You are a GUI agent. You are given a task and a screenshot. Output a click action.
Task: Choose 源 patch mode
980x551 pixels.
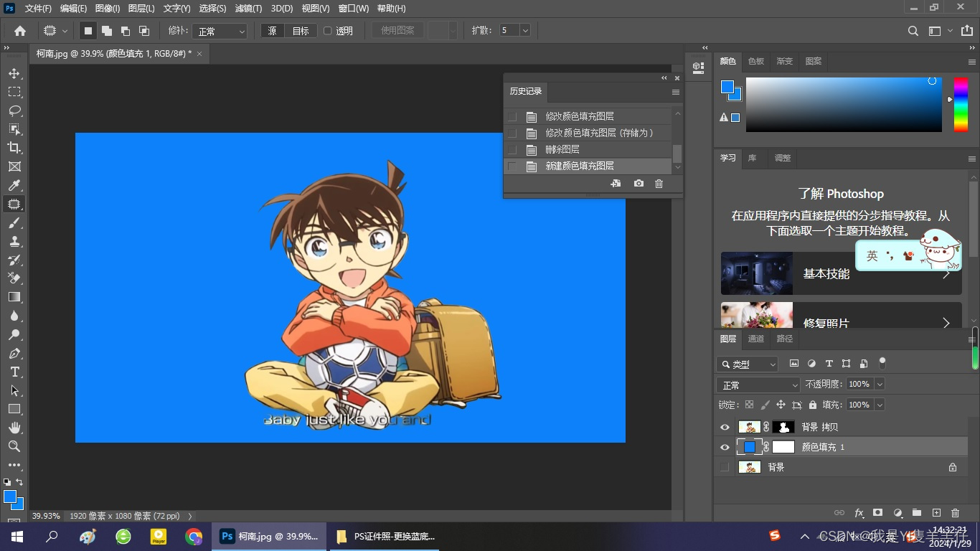[x=273, y=31]
